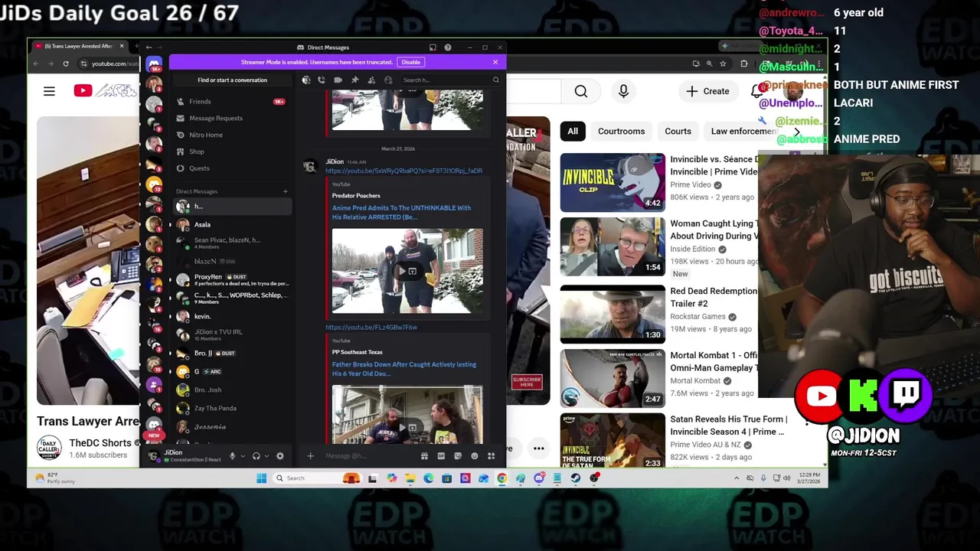This screenshot has height=551, width=980.
Task: Click the YouTube logo
Action: [x=105, y=91]
